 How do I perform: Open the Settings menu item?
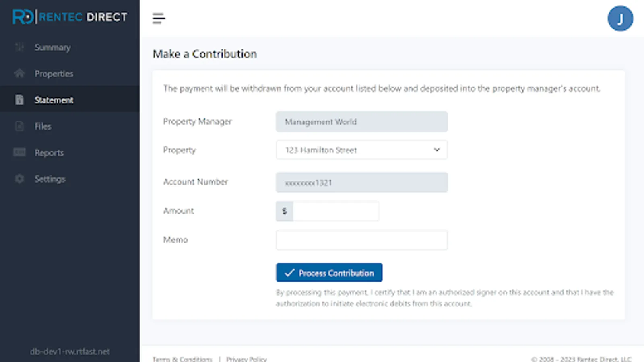pos(50,179)
